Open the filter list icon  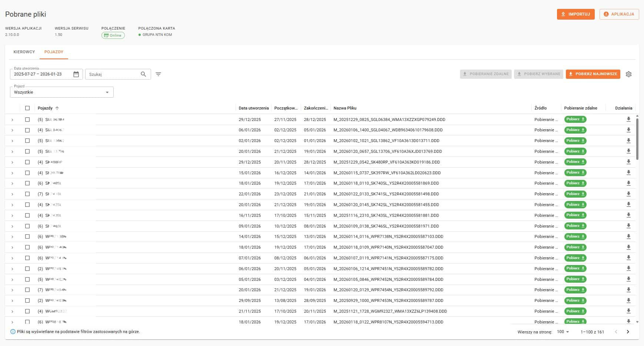point(158,74)
